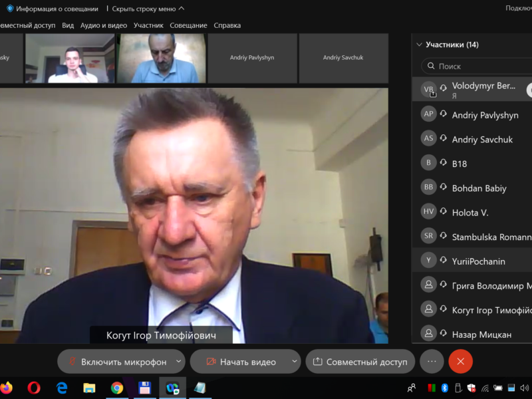This screenshot has height=399, width=532.
Task: Unmute with Включить микрофон button
Action: [116, 362]
